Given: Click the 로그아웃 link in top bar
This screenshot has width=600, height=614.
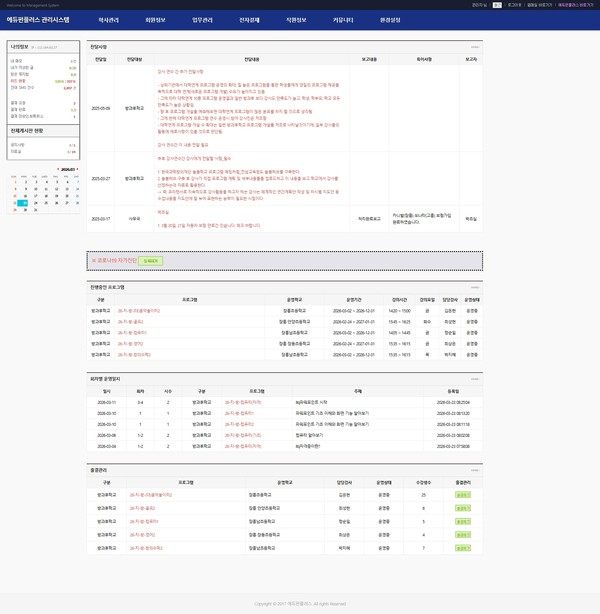Looking at the screenshot, I should click(514, 5).
